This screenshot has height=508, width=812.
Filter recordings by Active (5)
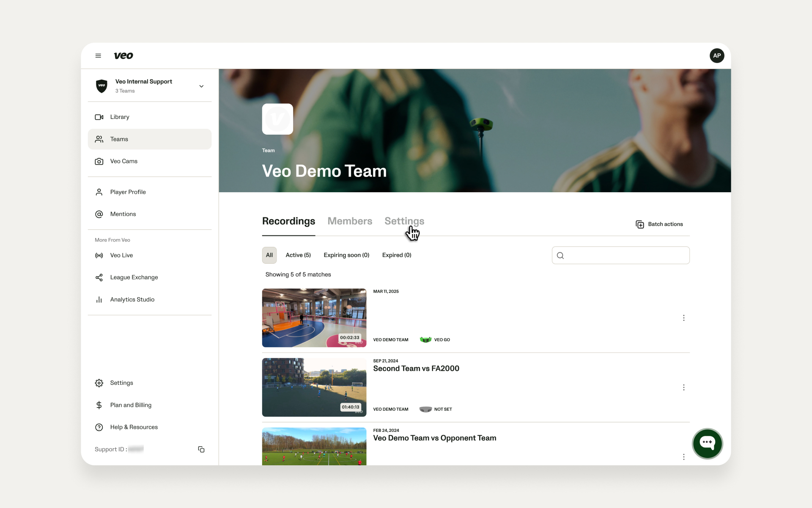tap(298, 255)
